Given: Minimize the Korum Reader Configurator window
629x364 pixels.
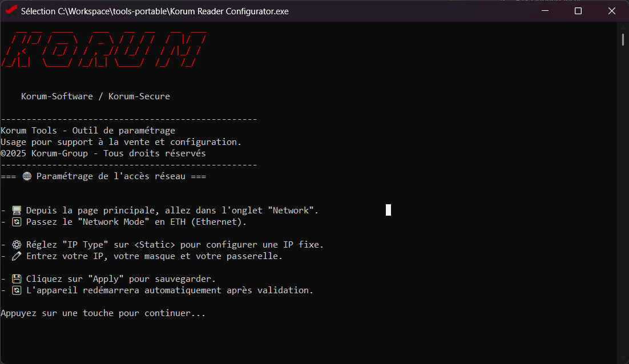Looking at the screenshot, I should pos(545,11).
